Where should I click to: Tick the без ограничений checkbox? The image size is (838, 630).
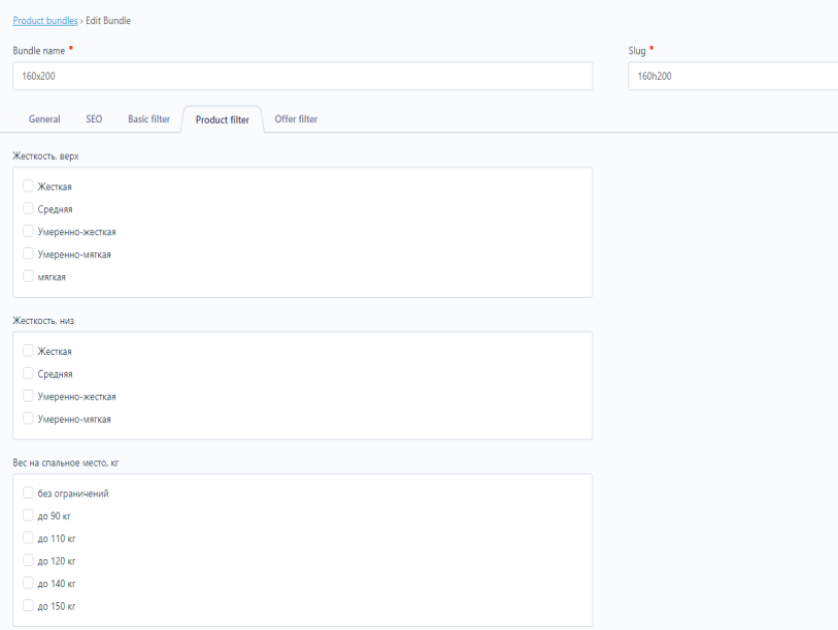(x=28, y=493)
